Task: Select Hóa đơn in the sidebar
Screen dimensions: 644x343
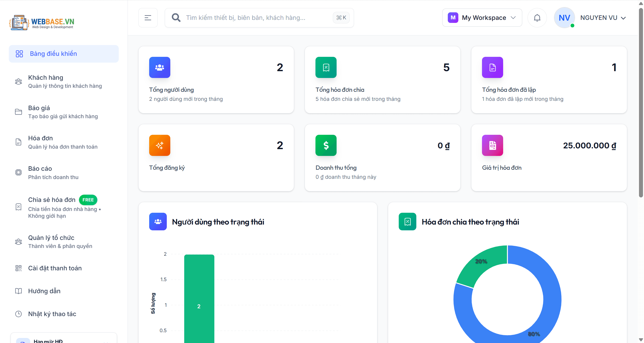Action: point(64,142)
